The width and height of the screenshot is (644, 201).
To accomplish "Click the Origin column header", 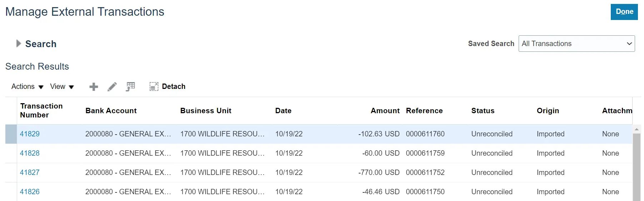I will pyautogui.click(x=548, y=111).
